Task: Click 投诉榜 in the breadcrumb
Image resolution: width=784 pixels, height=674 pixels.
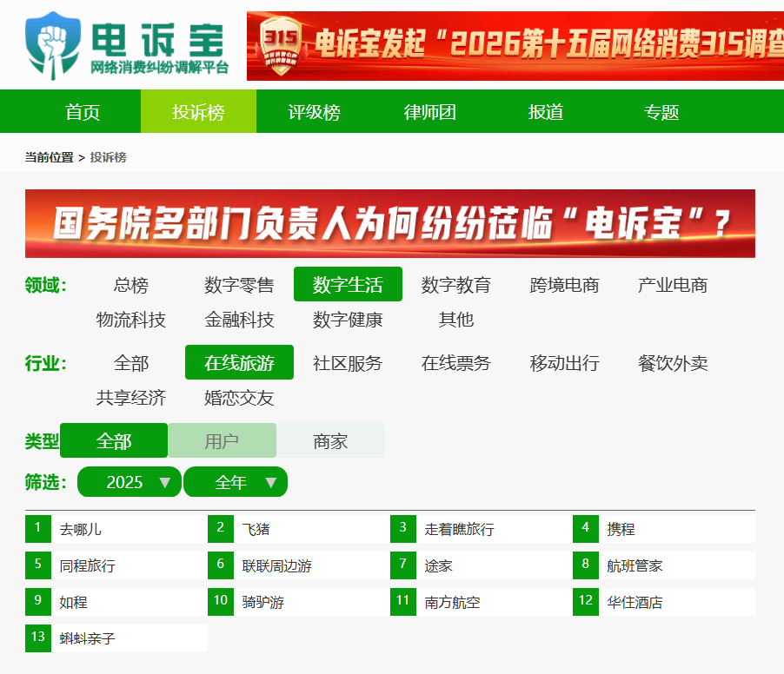Action: (x=108, y=157)
